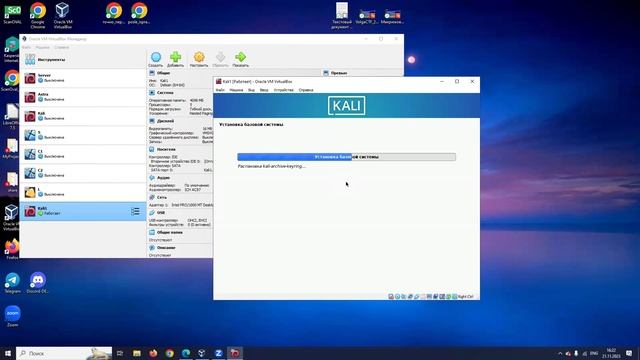Open Microsoft Edge from taskbar

pyautogui.click(x=186, y=353)
